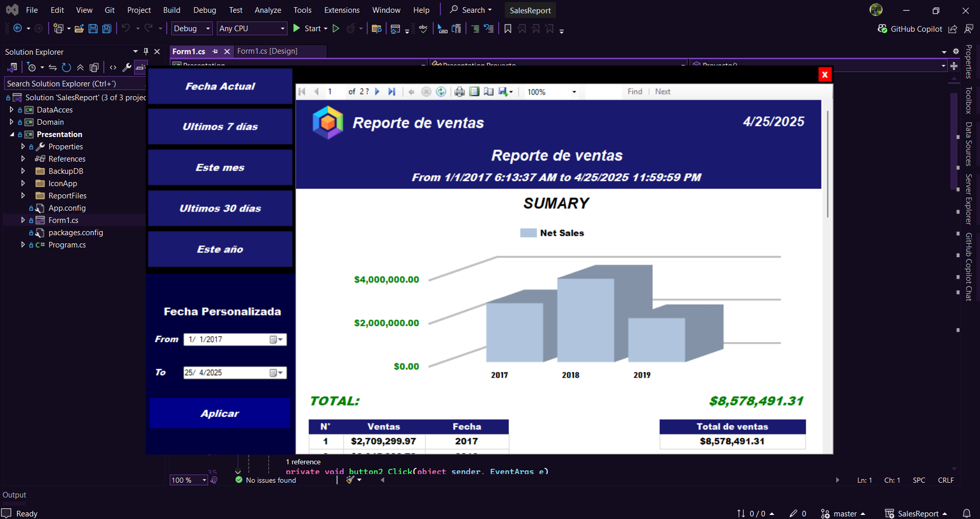Toggle bookmark icon in toolbar
This screenshot has width=980, height=519.
tap(508, 29)
